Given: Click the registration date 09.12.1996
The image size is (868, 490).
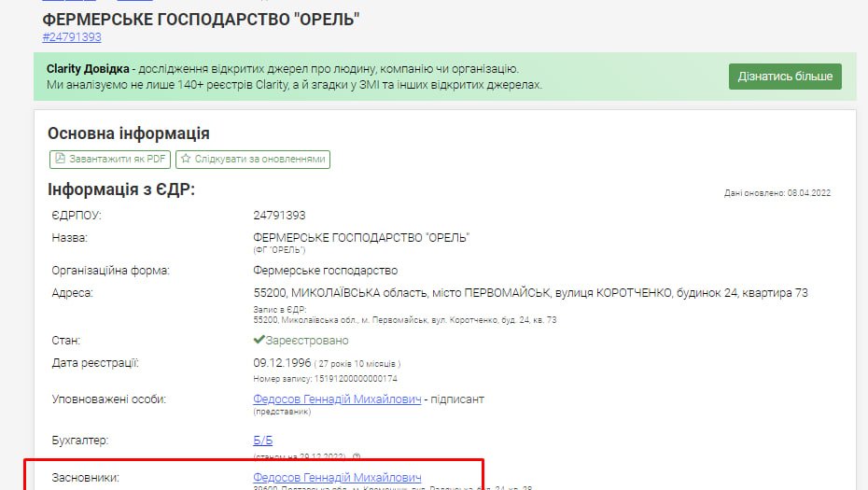Looking at the screenshot, I should pyautogui.click(x=281, y=363).
